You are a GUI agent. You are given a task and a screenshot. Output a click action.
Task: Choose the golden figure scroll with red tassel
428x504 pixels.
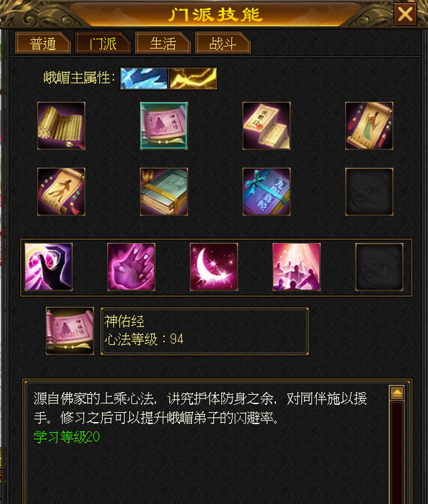point(61,192)
